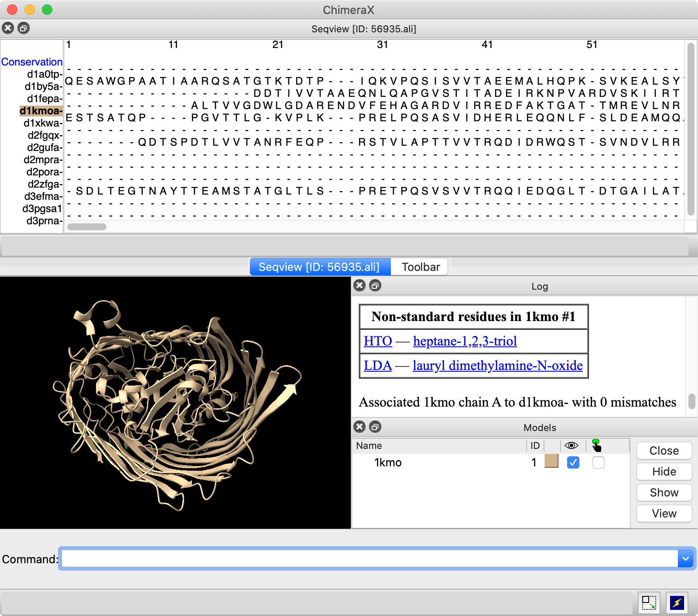
Task: Click the eye icon column header in Models
Action: point(571,445)
